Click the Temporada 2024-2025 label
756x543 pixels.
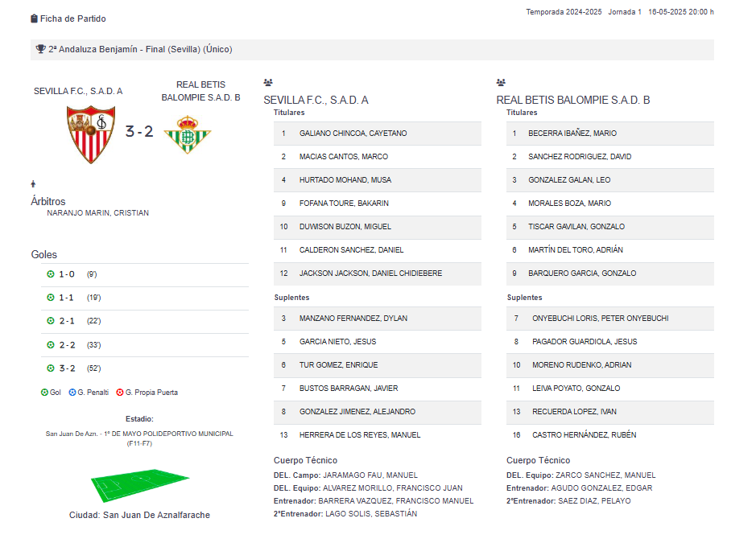coord(564,12)
